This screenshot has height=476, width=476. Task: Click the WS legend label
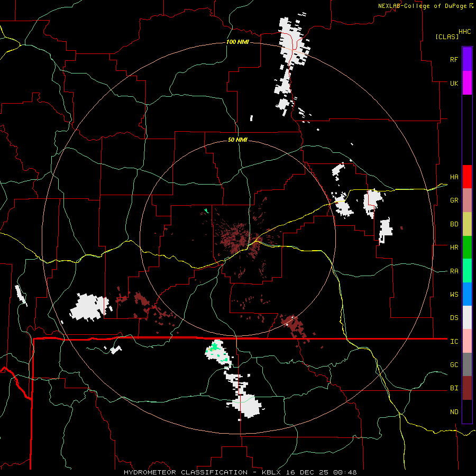(x=454, y=295)
